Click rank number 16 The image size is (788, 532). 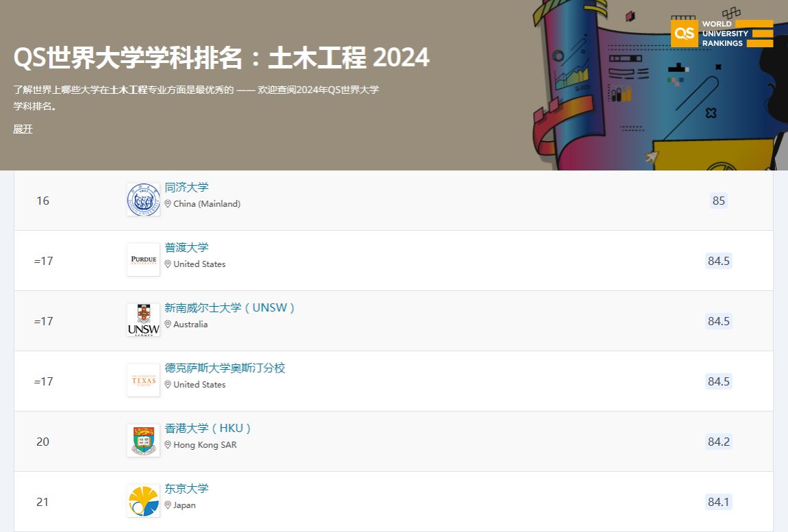coord(42,201)
